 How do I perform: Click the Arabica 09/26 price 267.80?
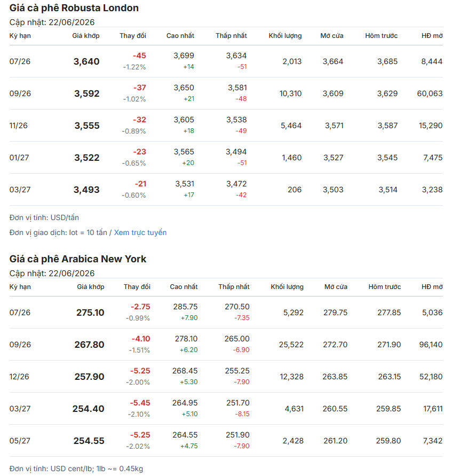pos(89,345)
